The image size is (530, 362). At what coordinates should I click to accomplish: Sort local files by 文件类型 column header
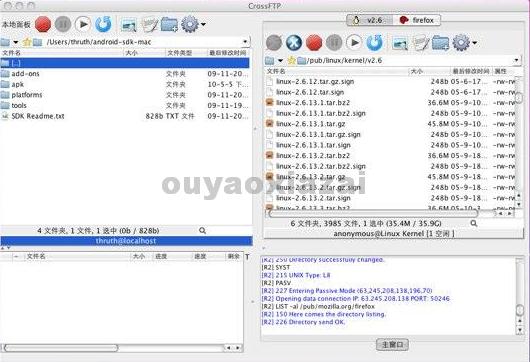186,53
